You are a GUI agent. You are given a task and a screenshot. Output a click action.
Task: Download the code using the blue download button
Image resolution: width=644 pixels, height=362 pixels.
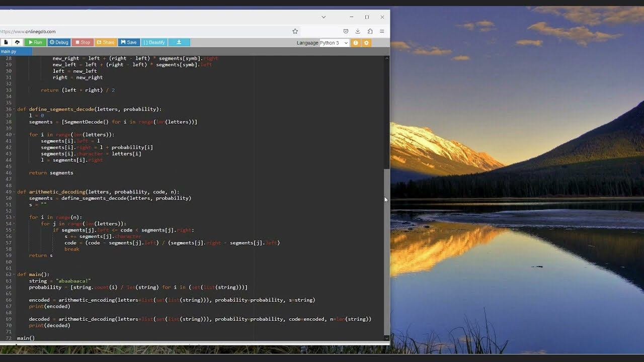point(179,43)
